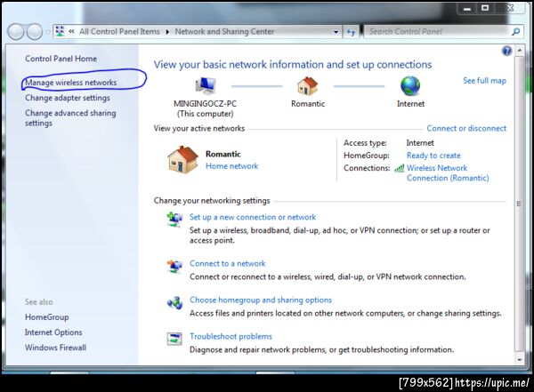Click the Home network link
The image size is (534, 392).
point(232,166)
